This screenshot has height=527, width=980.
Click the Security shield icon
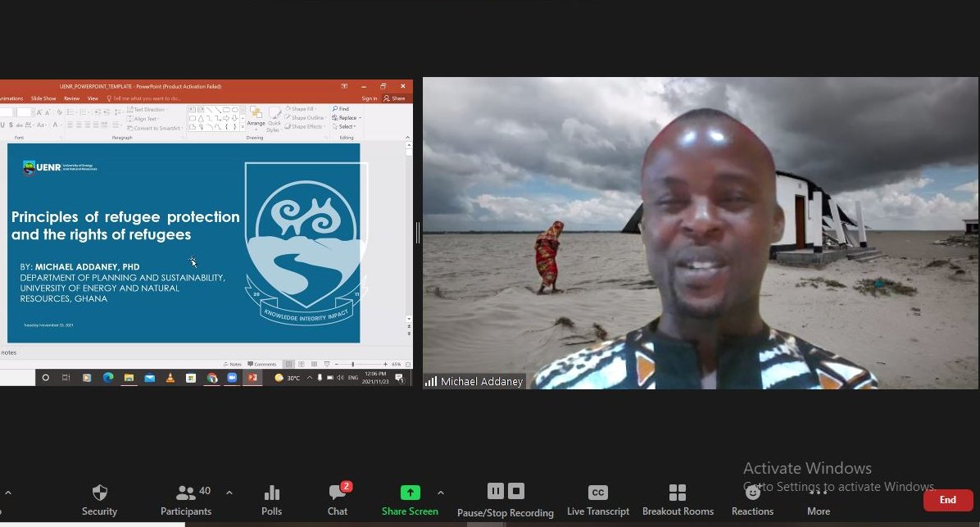99,498
